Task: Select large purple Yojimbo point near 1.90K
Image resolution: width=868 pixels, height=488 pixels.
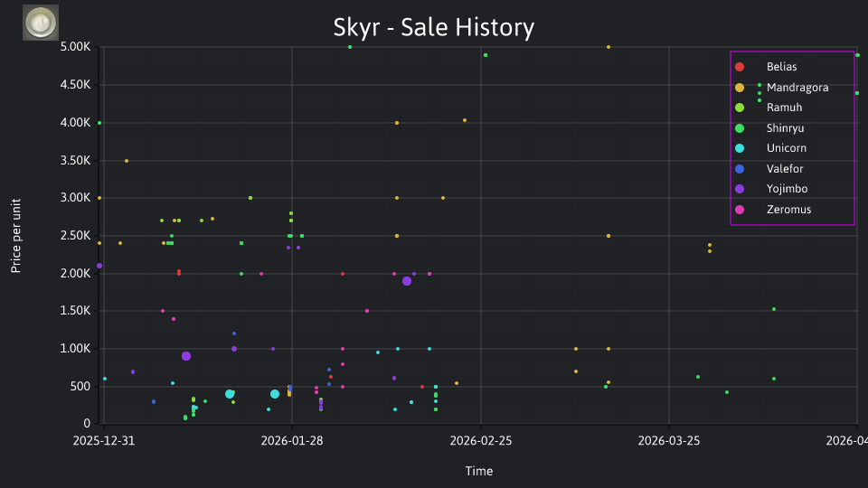Action: 407,281
